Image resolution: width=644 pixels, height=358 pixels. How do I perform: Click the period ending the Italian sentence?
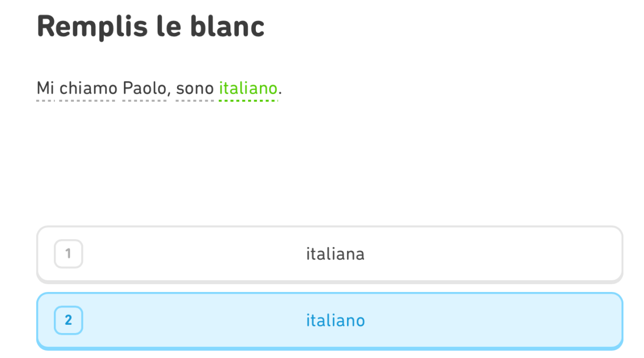tap(280, 92)
